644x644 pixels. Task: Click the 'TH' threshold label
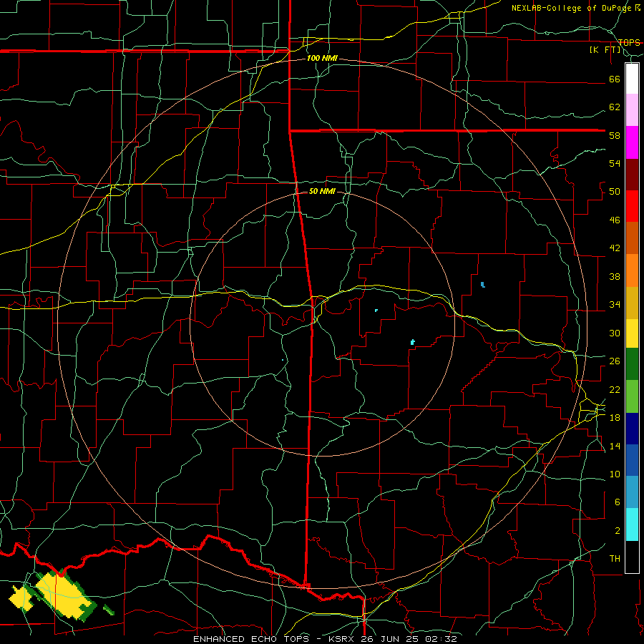point(615,558)
